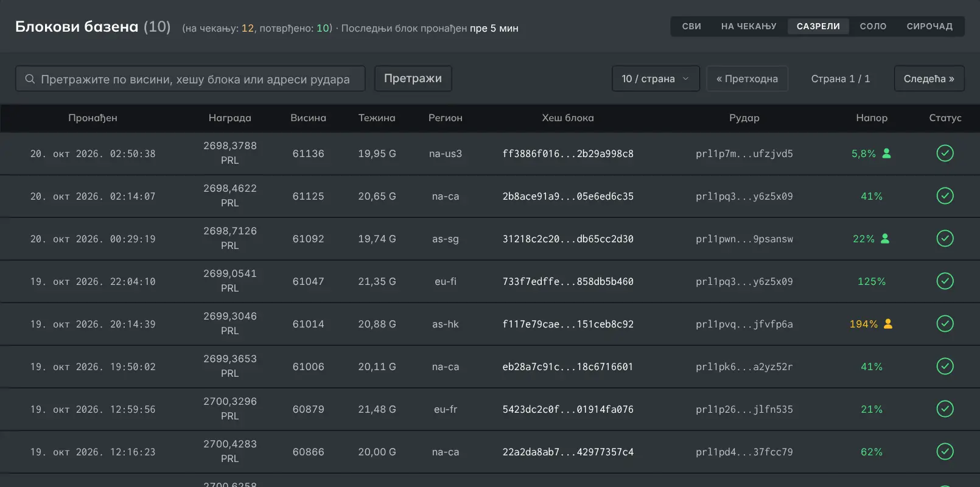Open block hash ff3886f016...2b29a998c8
980x487 pixels.
pos(568,154)
